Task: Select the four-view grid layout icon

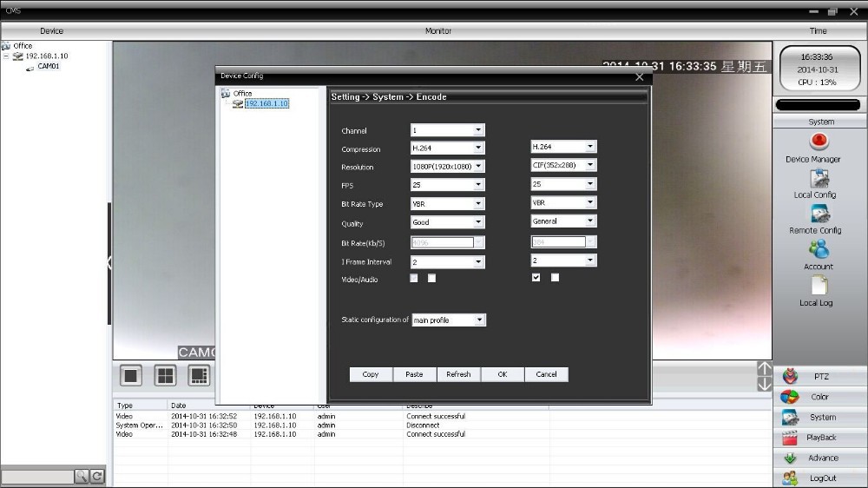Action: [165, 375]
